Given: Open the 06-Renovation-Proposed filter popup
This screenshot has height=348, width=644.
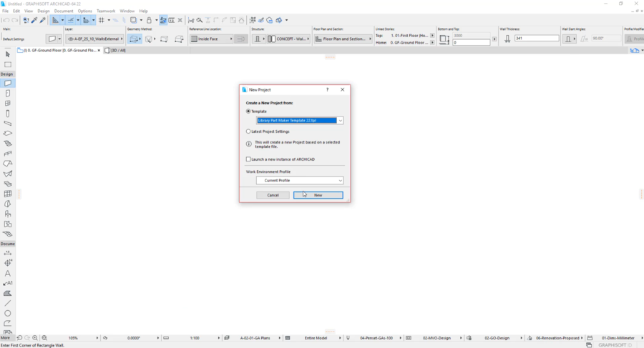Looking at the screenshot, I should coord(582,338).
